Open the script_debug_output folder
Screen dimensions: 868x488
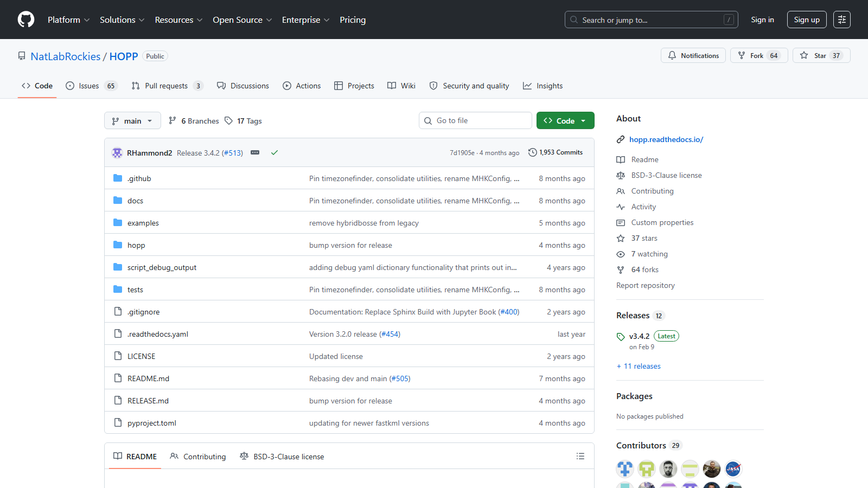162,267
